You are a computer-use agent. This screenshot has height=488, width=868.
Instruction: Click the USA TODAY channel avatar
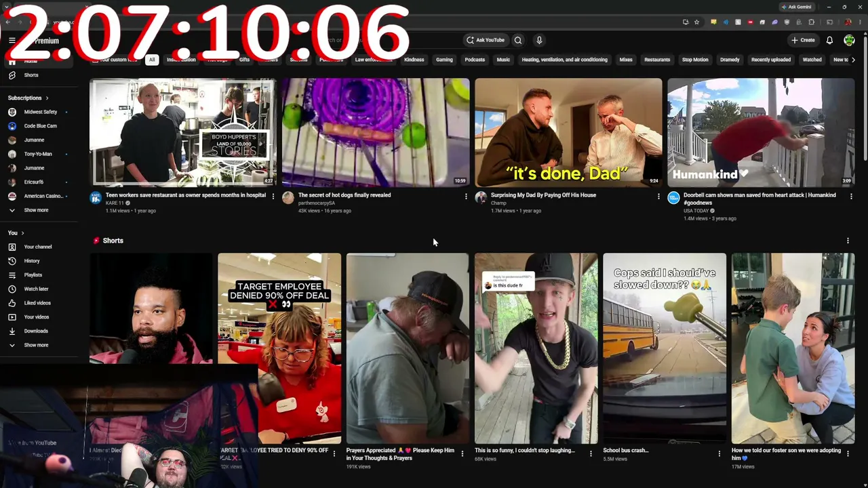point(673,198)
